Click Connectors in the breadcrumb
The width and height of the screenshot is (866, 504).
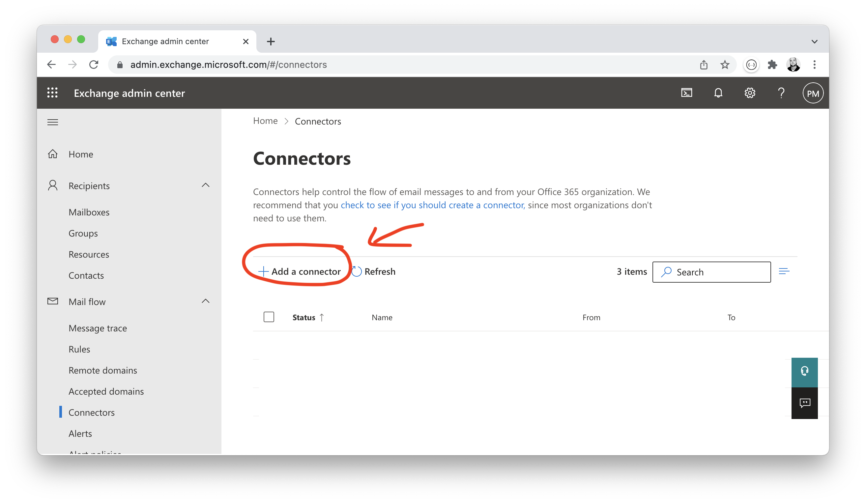[318, 121]
